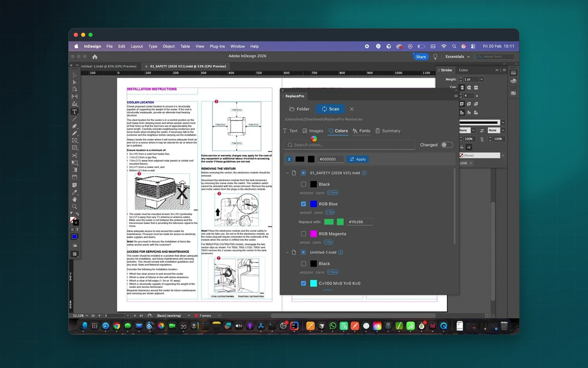
Task: Toggle the 01_SAFETY (2026 V21).indd file checkbox
Action: [303, 173]
